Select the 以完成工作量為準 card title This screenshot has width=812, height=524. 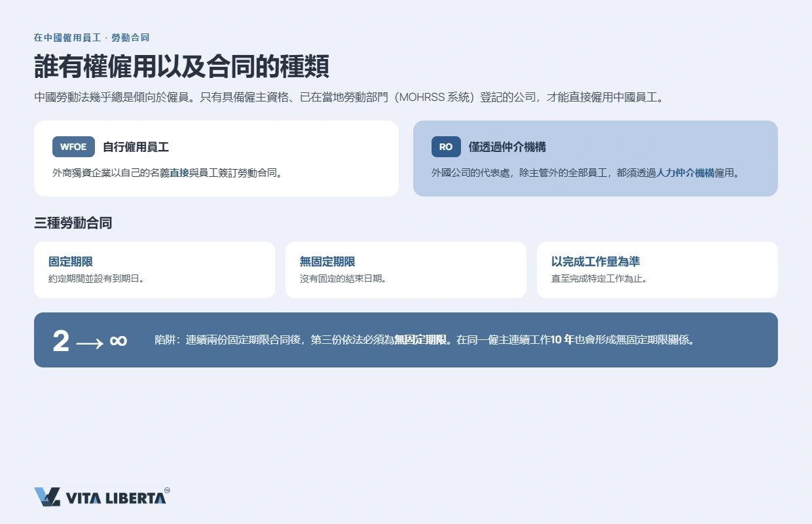pyautogui.click(x=596, y=261)
